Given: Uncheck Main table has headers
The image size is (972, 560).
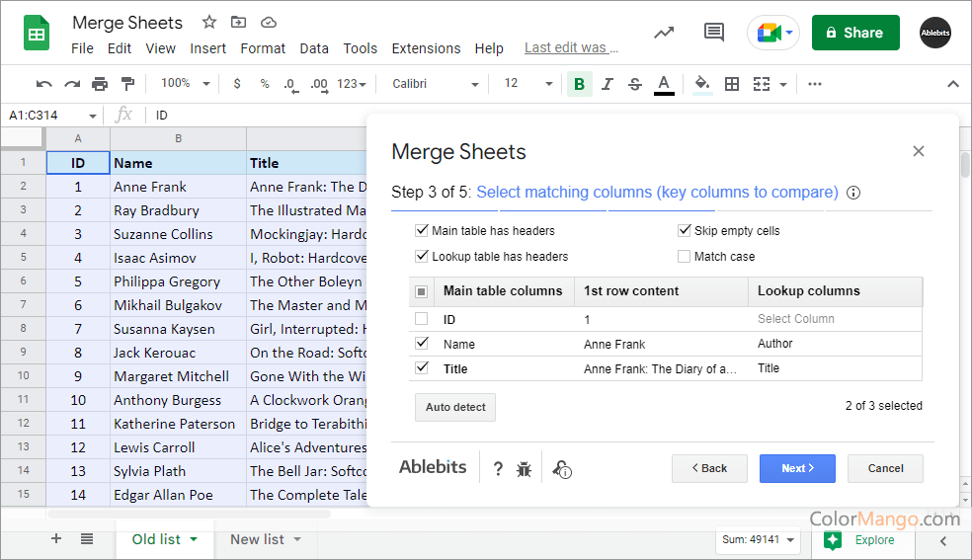Looking at the screenshot, I should [x=422, y=231].
